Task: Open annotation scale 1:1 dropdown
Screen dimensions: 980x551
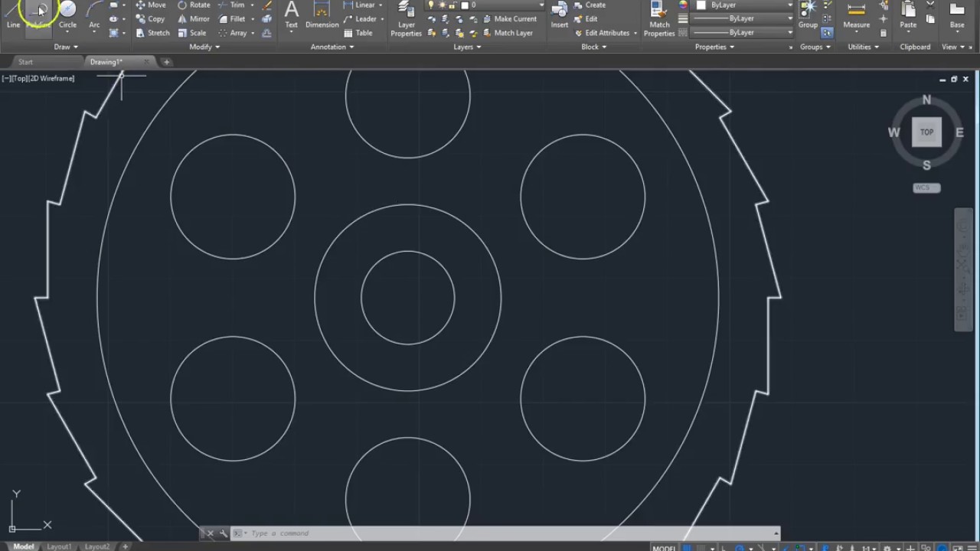Action: tap(870, 548)
